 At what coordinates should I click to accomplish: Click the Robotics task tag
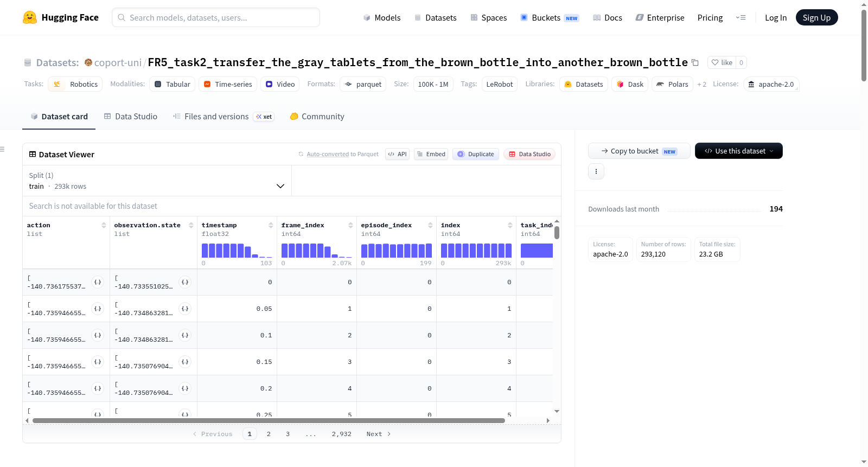(75, 84)
